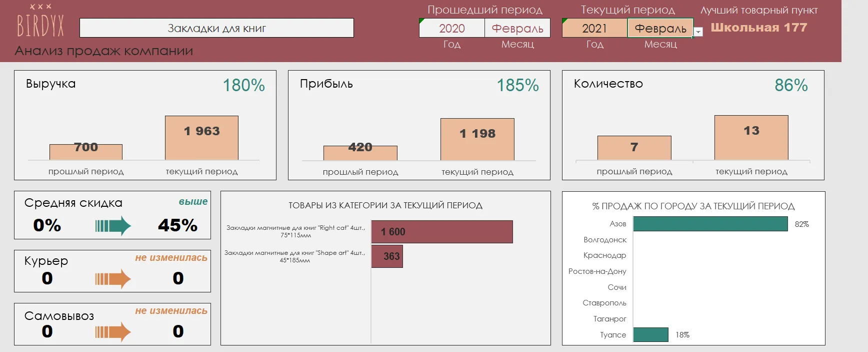Click the Школьная 177 text
The image size is (868, 352).
759,28
